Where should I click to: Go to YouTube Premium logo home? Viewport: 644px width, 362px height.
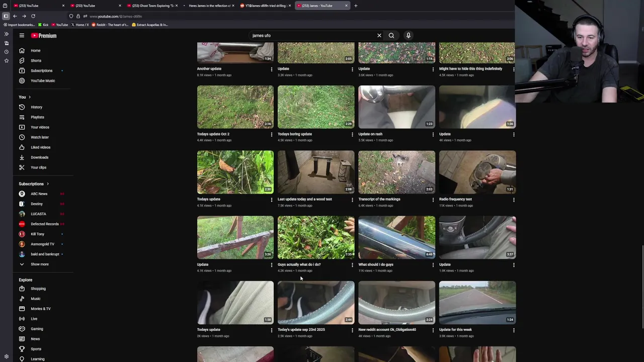tap(44, 36)
